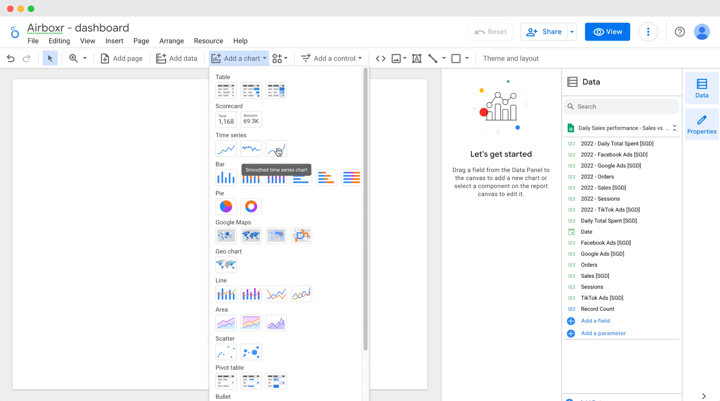Collapse the side panel chevron arrow
Viewport: 720px width, 401px height.
coord(704,396)
